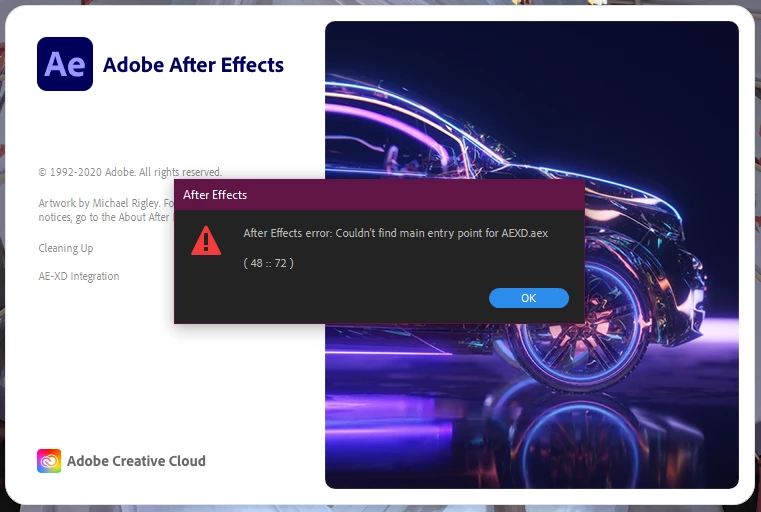761x512 pixels.
Task: Click the Adobe Creative Cloud label
Action: point(136,461)
